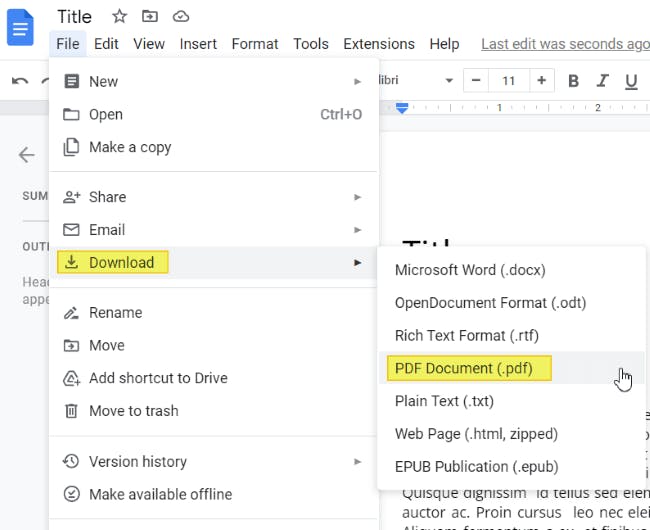The image size is (650, 530).
Task: Click the Share person-plus icon
Action: [71, 197]
